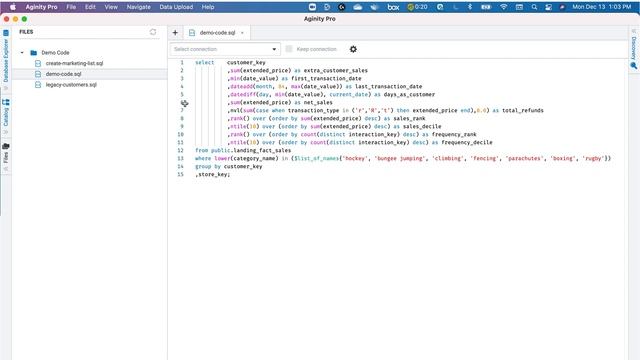The width and height of the screenshot is (640, 360).
Task: Click 'sales_decile' alias on line 9
Action: tap(422, 127)
